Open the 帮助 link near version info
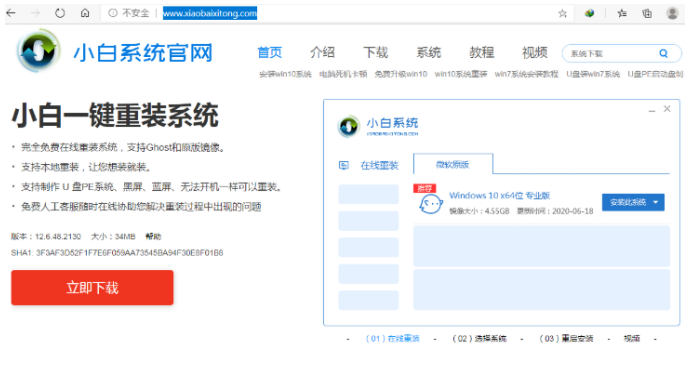The width and height of the screenshot is (688, 371). click(154, 236)
